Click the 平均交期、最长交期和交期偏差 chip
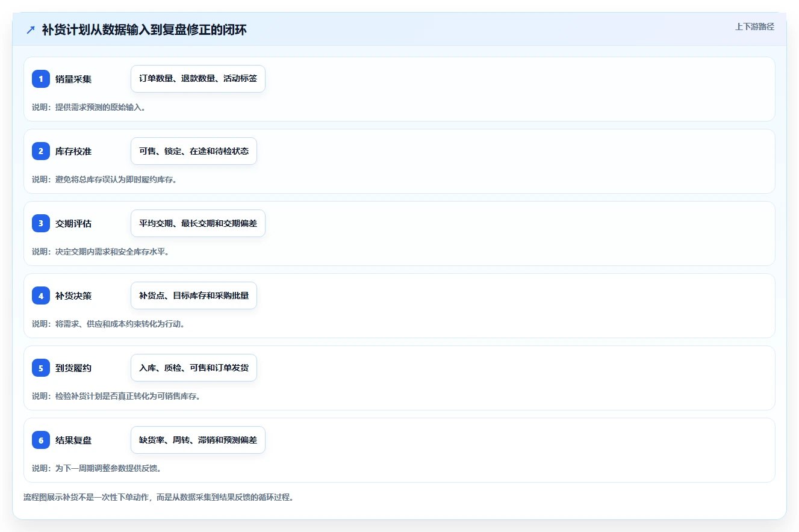This screenshot has height=532, width=799. pyautogui.click(x=198, y=223)
